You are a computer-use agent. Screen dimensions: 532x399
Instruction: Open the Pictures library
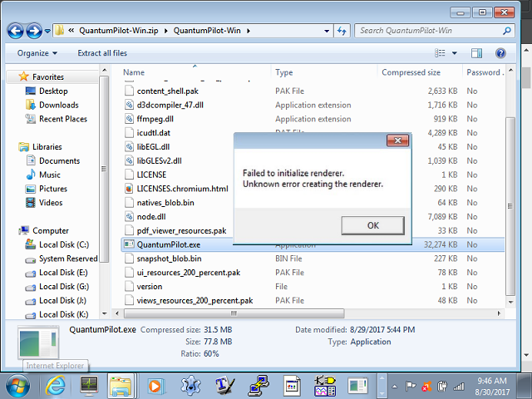click(53, 189)
